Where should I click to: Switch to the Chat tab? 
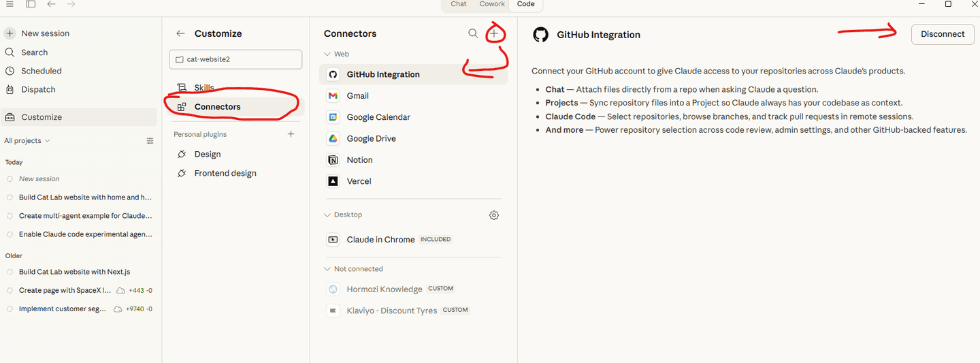point(459,4)
